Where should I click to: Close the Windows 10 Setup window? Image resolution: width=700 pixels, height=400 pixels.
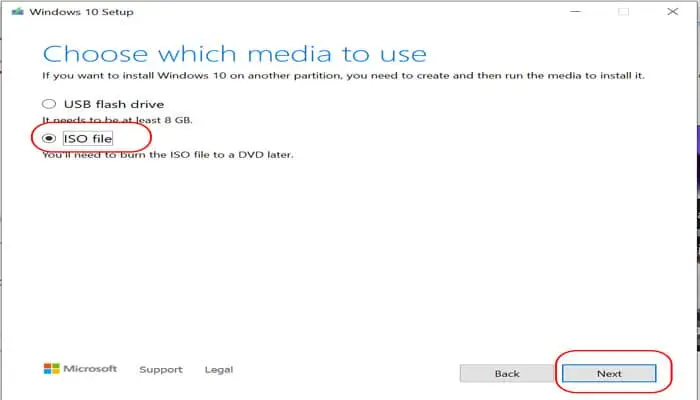coord(670,12)
